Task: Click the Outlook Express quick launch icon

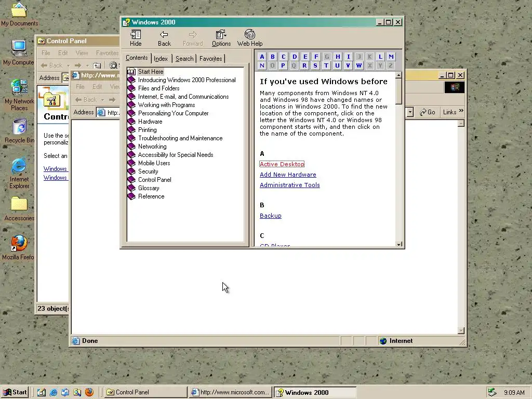Action: click(x=65, y=392)
